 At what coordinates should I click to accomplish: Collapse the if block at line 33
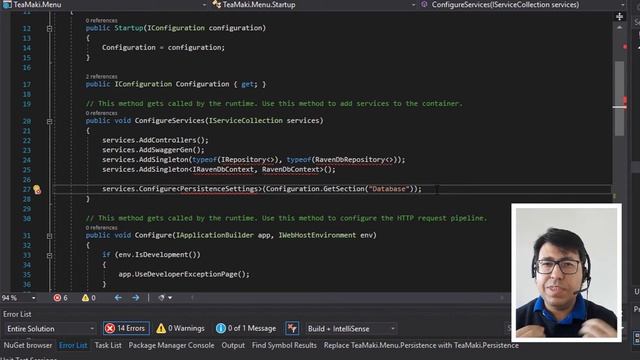(x=49, y=255)
